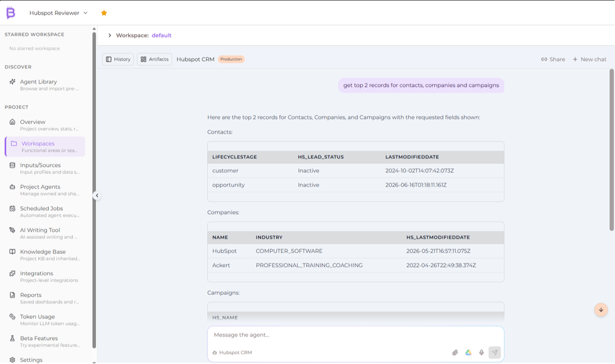Click the Beta Features flask icon
Image resolution: width=615 pixels, height=364 pixels.
click(x=13, y=339)
